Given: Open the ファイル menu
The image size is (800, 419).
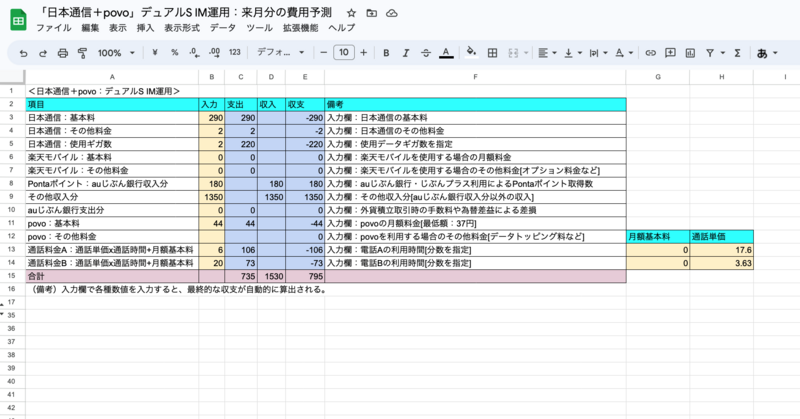Looking at the screenshot, I should (x=54, y=28).
